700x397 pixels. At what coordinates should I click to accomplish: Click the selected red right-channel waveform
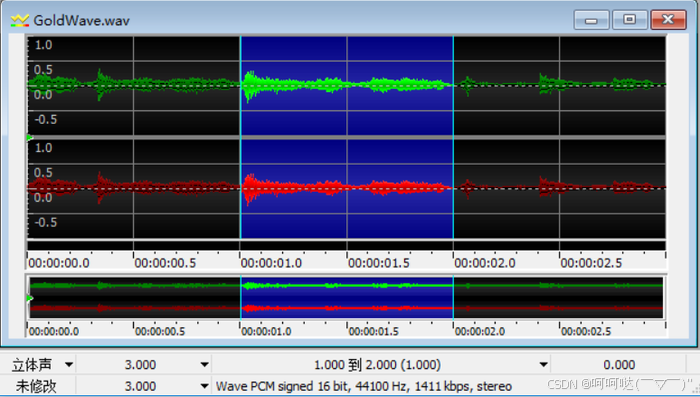[346, 188]
